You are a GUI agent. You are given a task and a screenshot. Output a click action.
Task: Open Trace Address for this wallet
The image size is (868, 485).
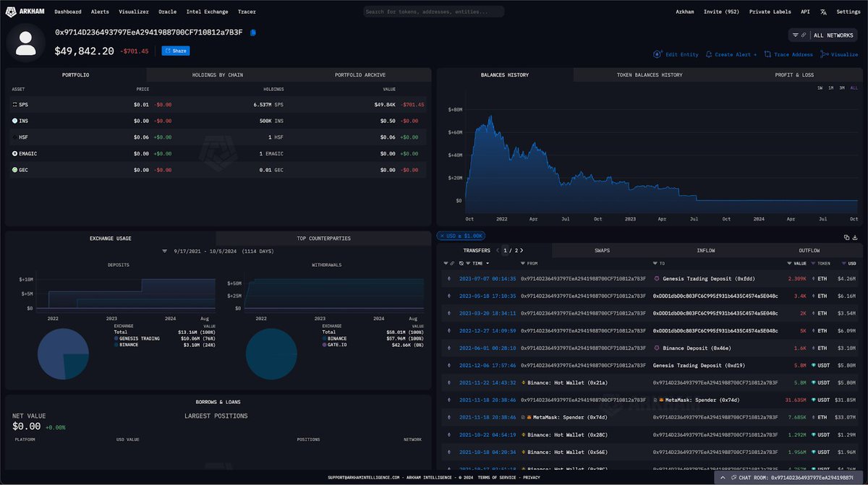coord(788,54)
